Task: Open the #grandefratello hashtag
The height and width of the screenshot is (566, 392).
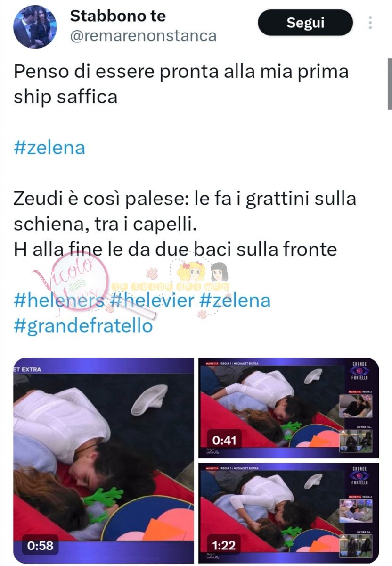Action: (83, 325)
